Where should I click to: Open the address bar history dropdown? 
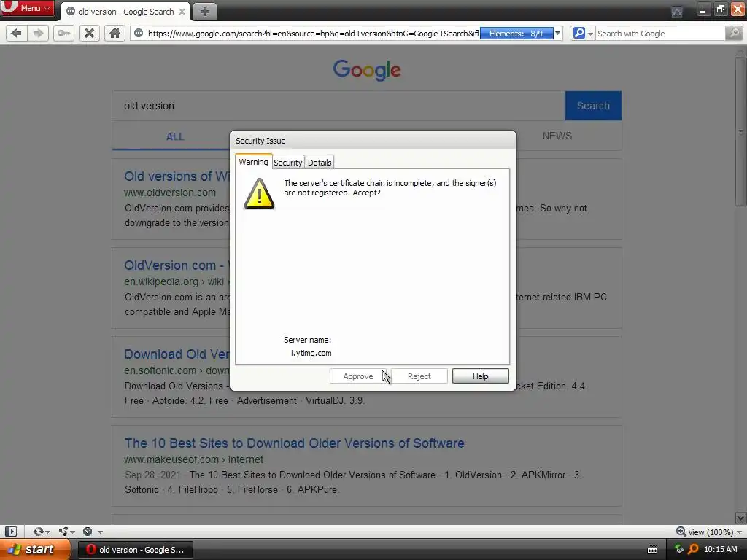point(558,34)
